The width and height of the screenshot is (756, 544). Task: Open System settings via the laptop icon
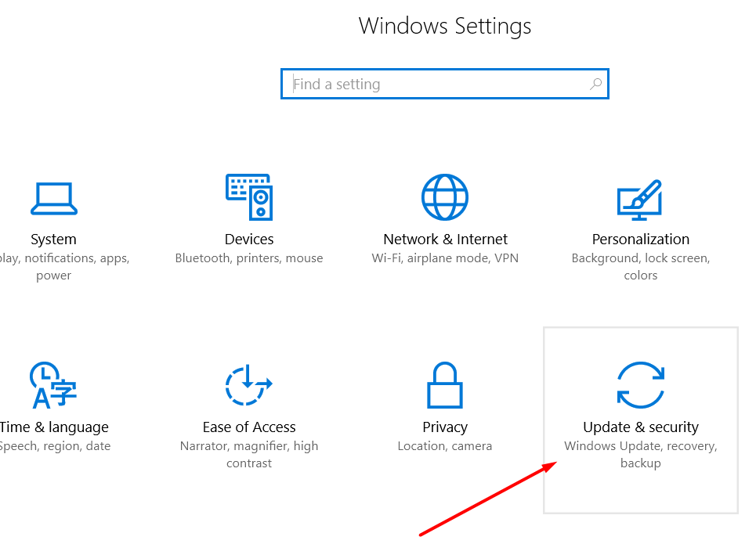(53, 197)
